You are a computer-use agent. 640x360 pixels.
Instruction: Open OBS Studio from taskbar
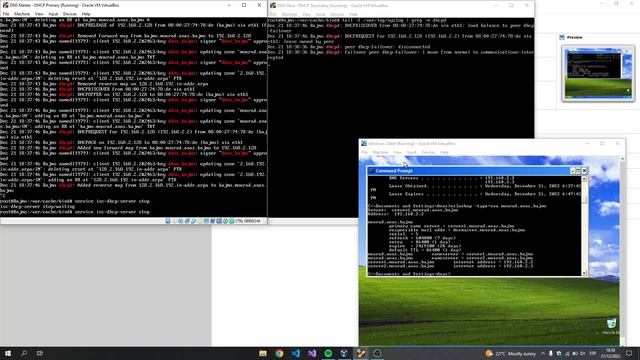377,353
